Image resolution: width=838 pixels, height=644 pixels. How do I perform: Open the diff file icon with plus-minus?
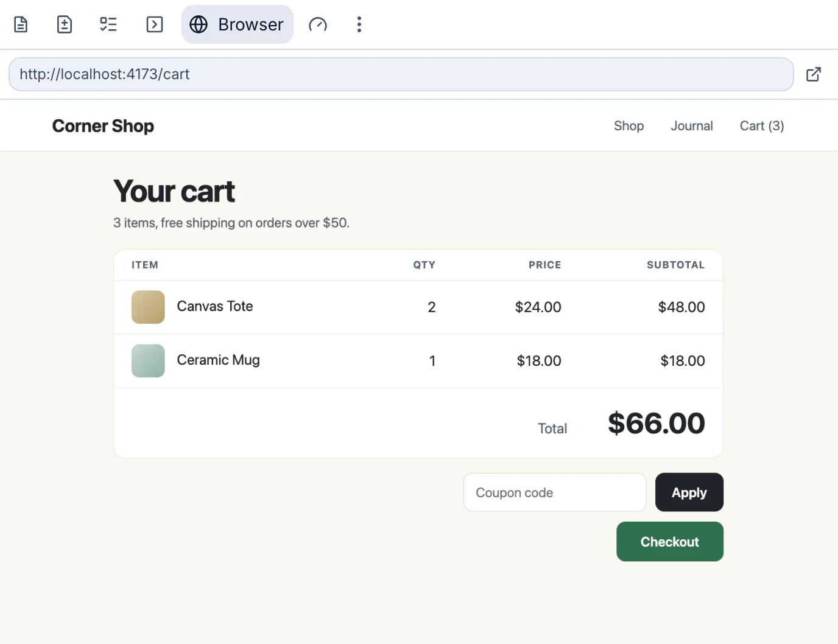(x=65, y=24)
